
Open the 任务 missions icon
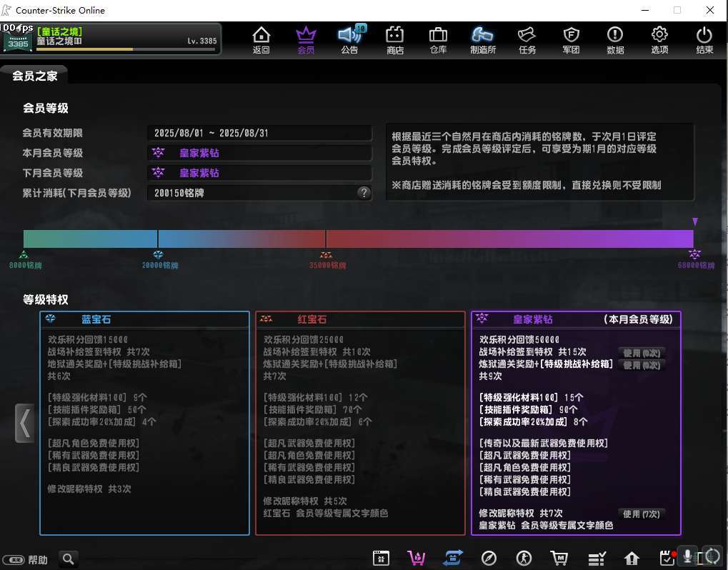pyautogui.click(x=527, y=40)
